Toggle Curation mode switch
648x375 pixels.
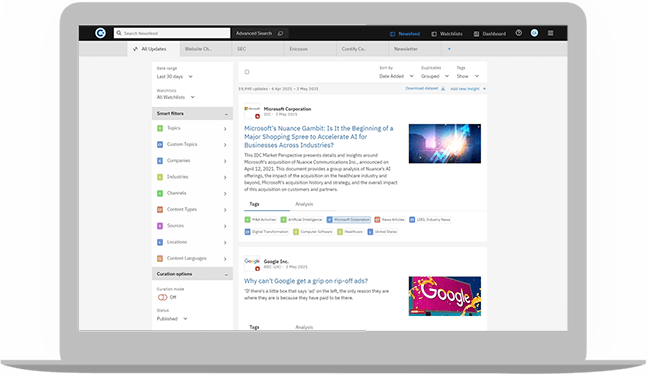coord(162,297)
